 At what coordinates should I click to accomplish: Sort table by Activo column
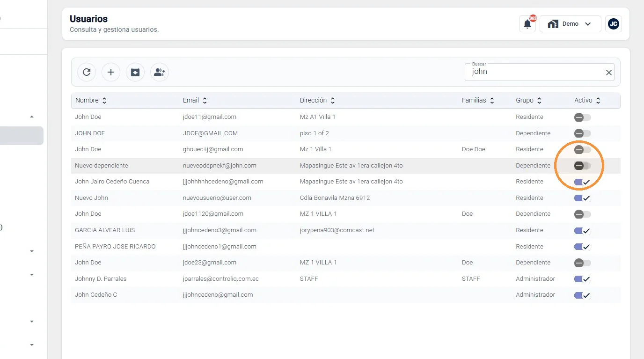[x=587, y=101]
